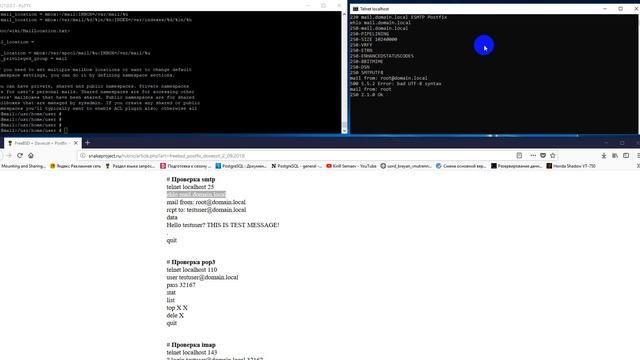
Task: Toggle reader view icon in address bar
Action: point(519,156)
